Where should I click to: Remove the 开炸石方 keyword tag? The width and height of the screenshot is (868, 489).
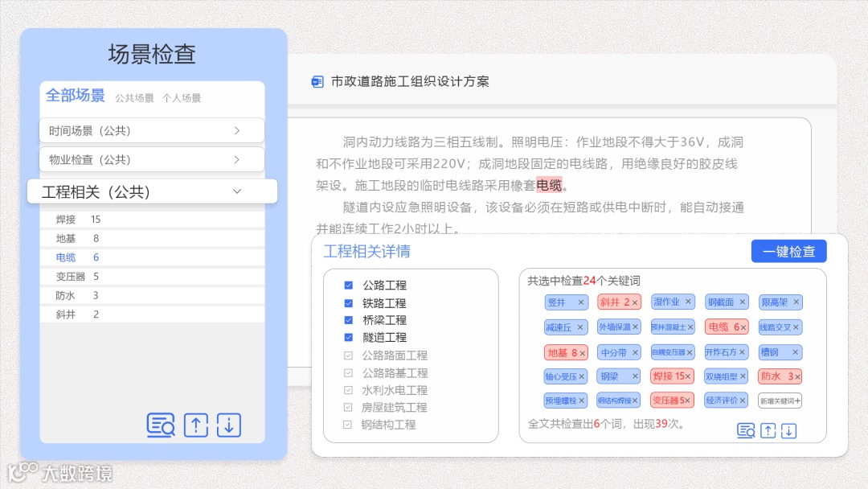pyautogui.click(x=743, y=351)
